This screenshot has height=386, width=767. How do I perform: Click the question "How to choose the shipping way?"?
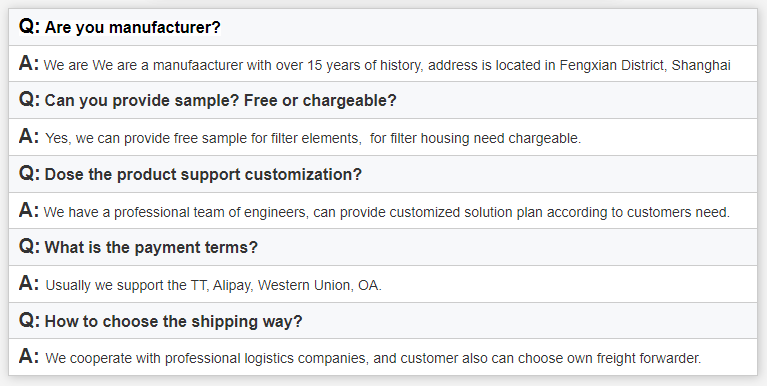174,321
